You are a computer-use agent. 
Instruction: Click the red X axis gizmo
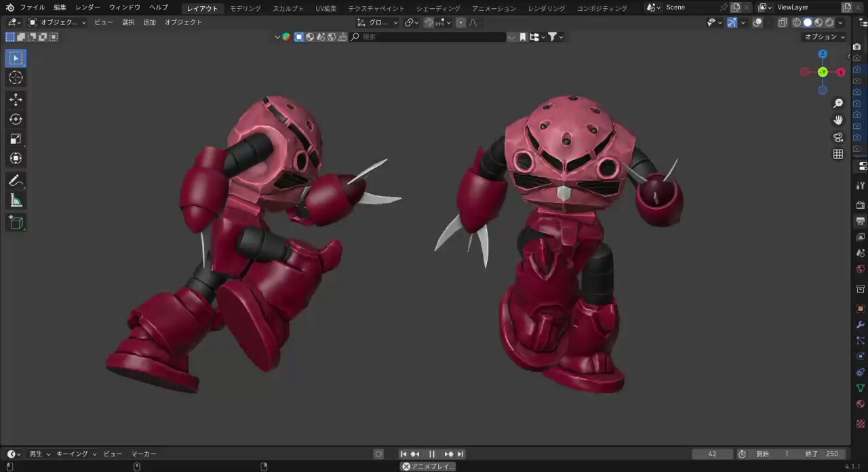click(x=841, y=72)
